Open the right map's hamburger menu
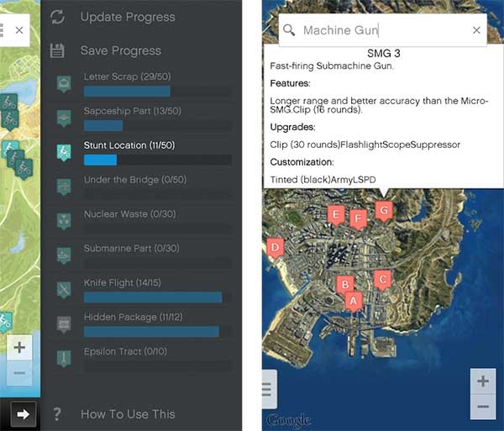Viewport: 504px width, 431px height. point(268,390)
